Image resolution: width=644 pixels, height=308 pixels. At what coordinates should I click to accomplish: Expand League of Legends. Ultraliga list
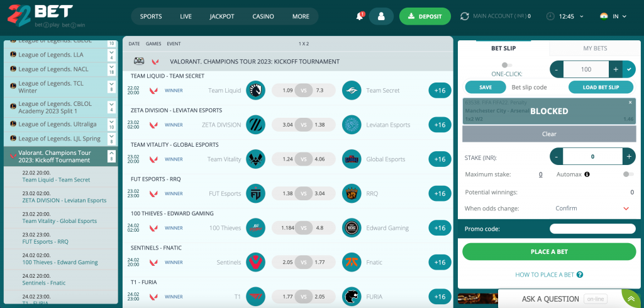click(111, 124)
